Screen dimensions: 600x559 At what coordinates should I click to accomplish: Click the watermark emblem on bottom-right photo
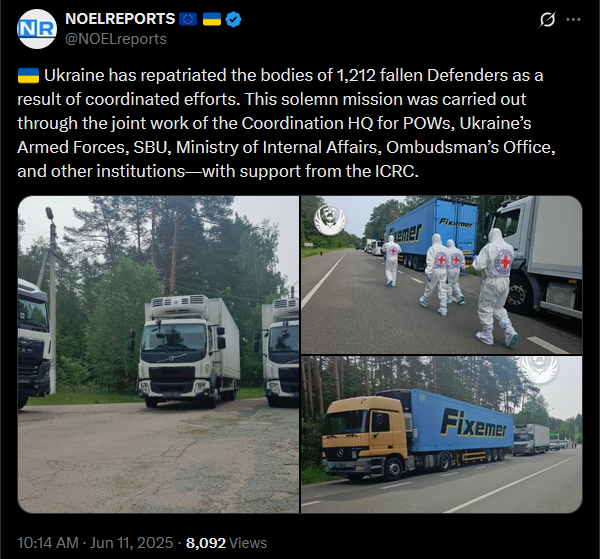(540, 368)
